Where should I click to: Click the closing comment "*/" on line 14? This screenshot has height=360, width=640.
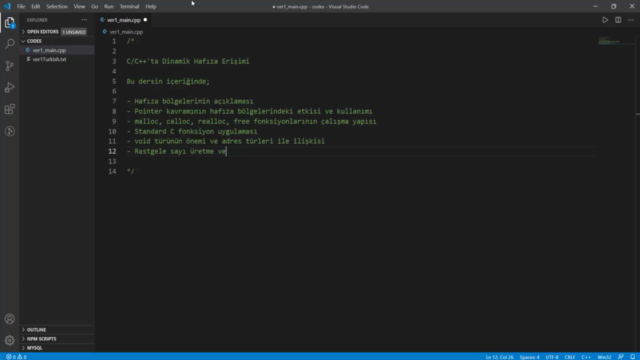[x=131, y=171]
